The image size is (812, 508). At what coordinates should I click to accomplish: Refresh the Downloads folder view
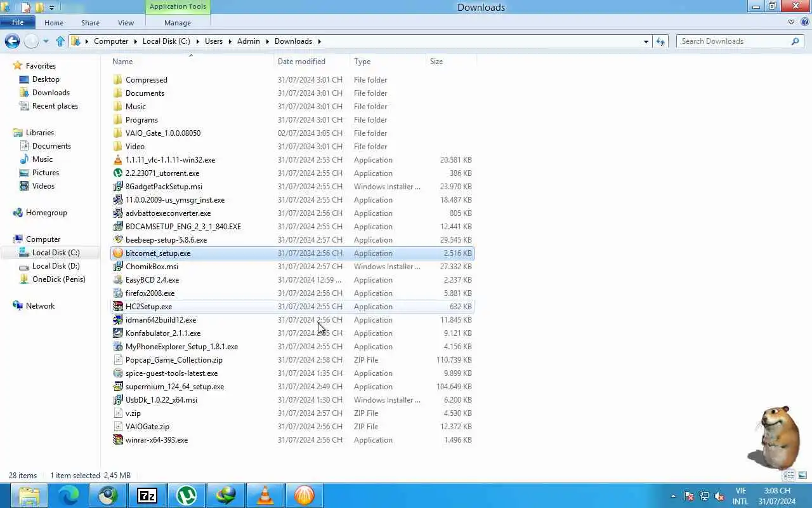pos(660,41)
